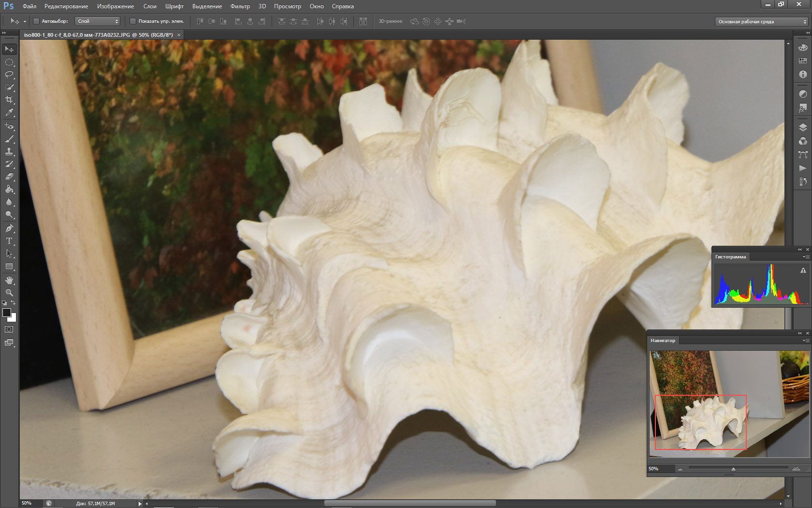This screenshot has width=812, height=508.
Task: Open the Color panel palette icon
Action: pyautogui.click(x=803, y=47)
